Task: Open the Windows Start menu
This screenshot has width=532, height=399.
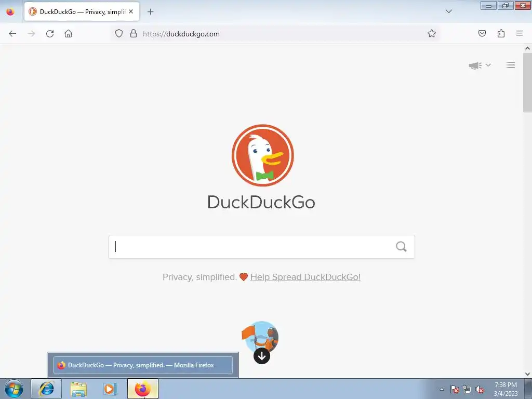Action: click(14, 389)
